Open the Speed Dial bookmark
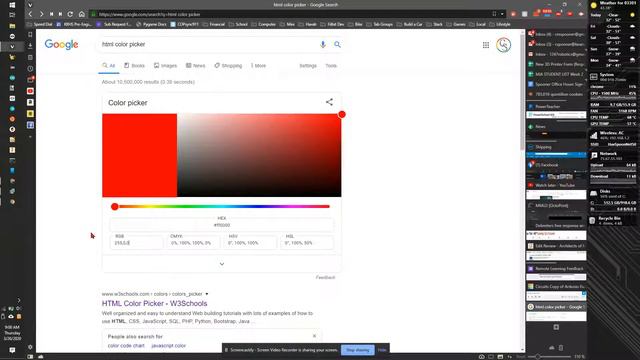The width and height of the screenshot is (640, 360). tap(39, 24)
